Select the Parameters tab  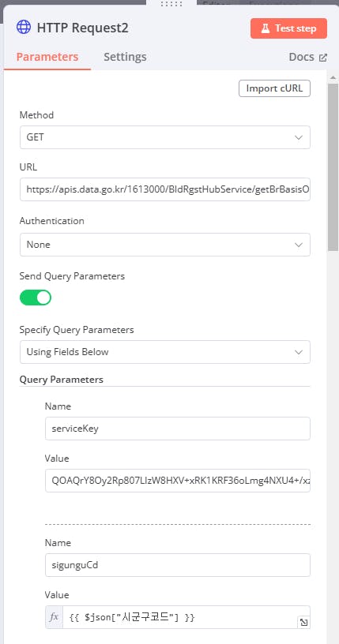47,57
